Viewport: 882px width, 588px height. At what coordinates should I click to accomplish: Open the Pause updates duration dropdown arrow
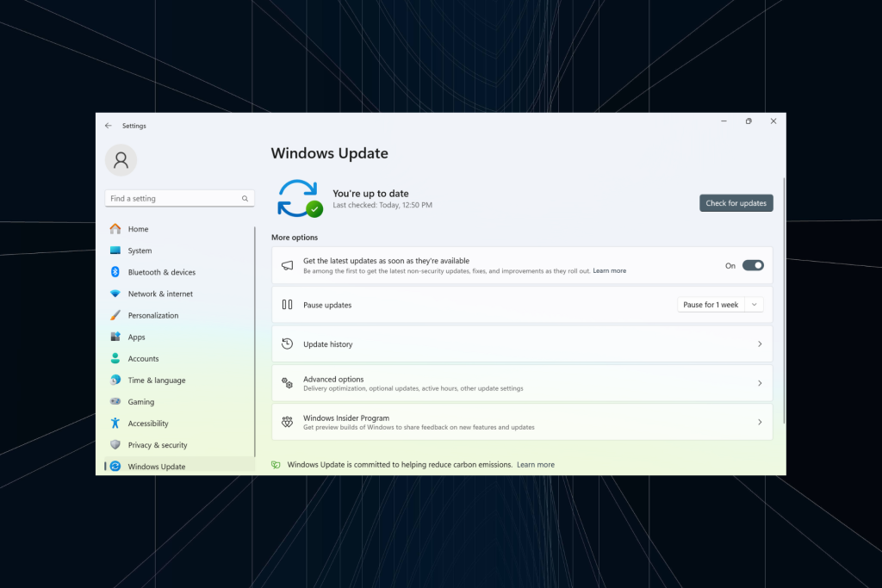coord(755,305)
